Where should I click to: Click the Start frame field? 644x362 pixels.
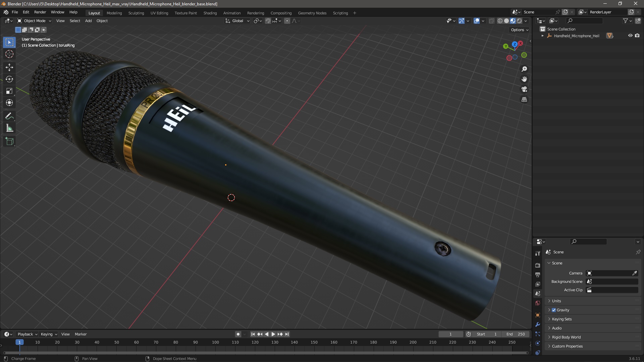487,334
